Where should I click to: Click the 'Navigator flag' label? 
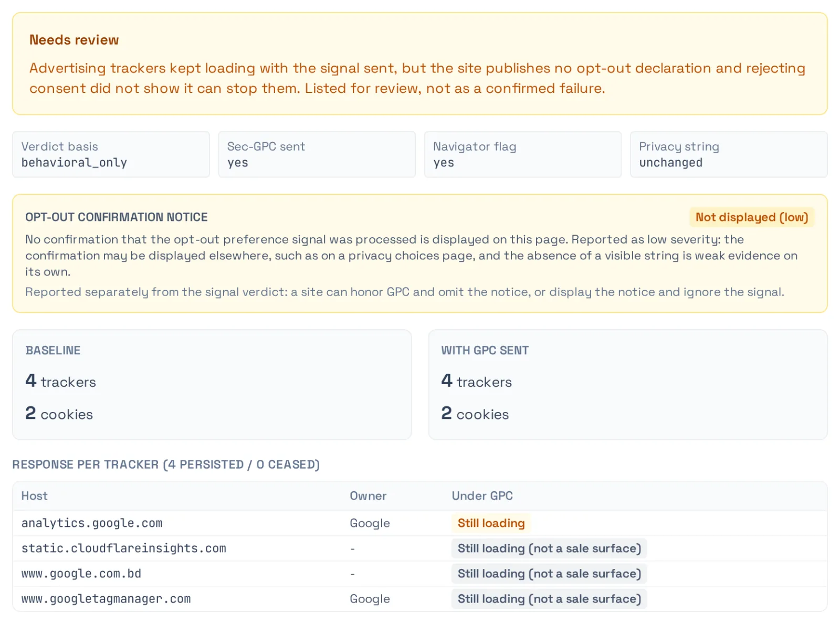point(475,146)
